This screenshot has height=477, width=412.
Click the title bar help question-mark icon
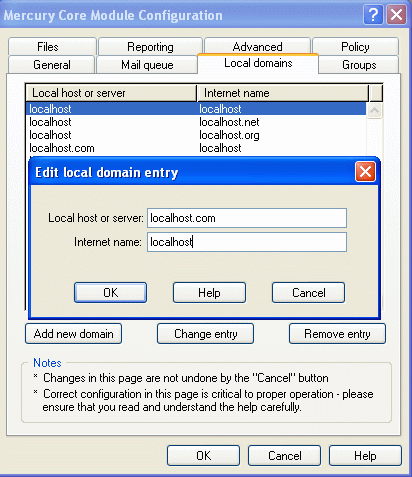pos(373,15)
